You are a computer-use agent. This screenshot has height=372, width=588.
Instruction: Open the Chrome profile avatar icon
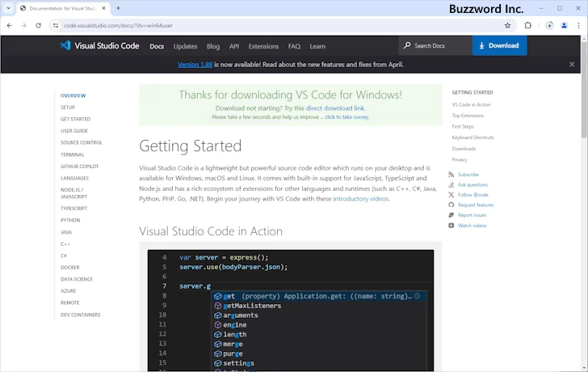[x=564, y=26]
